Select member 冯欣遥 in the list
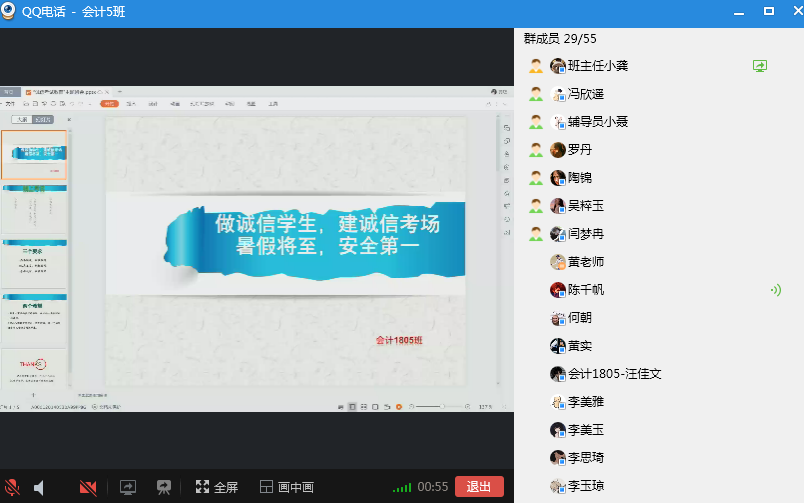 [585, 94]
